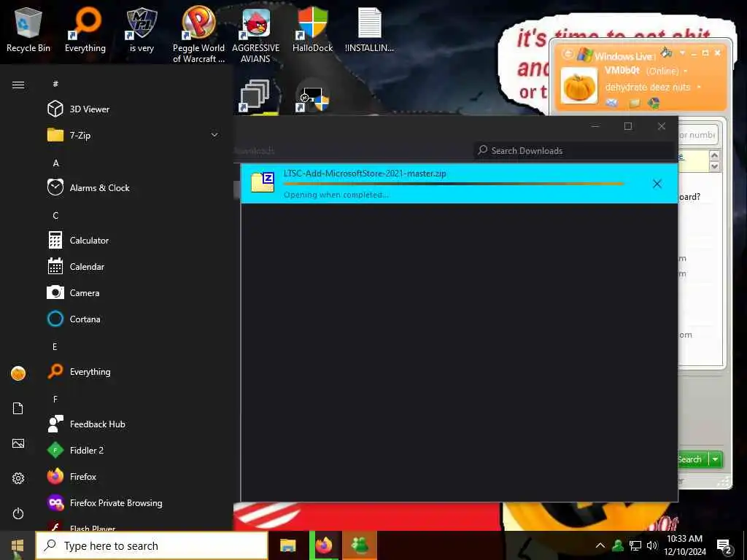Open Feedback Hub from Start menu

coord(135,424)
